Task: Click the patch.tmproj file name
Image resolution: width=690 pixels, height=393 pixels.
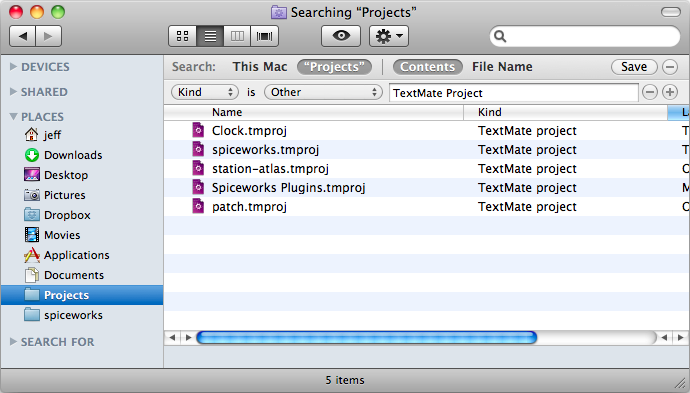Action: point(249,206)
